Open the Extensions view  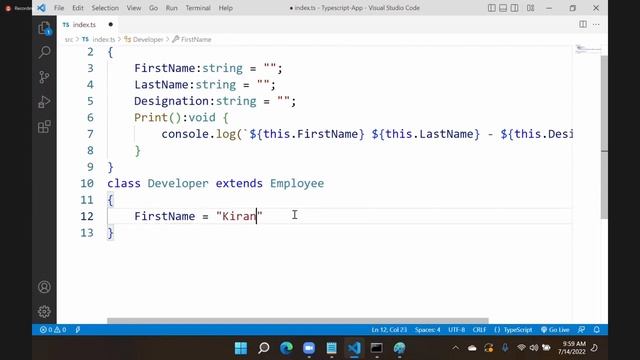pyautogui.click(x=44, y=127)
